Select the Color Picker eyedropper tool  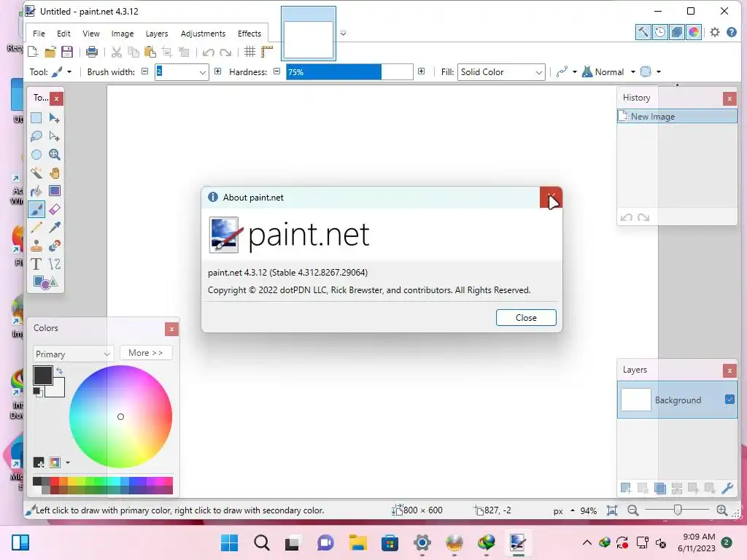coord(54,227)
